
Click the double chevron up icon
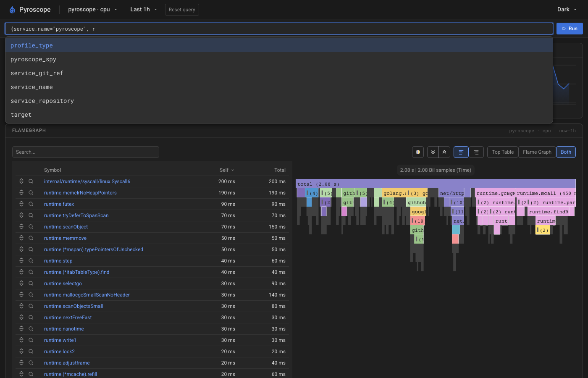tap(444, 152)
